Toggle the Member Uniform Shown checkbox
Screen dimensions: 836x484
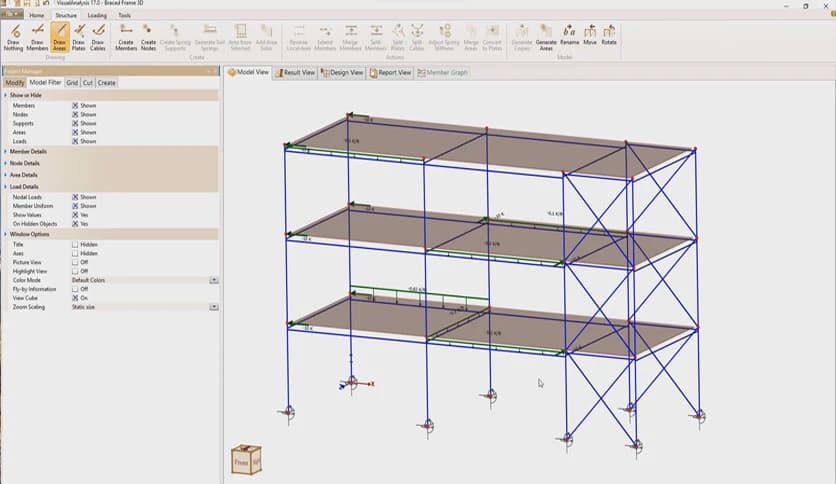[x=75, y=206]
